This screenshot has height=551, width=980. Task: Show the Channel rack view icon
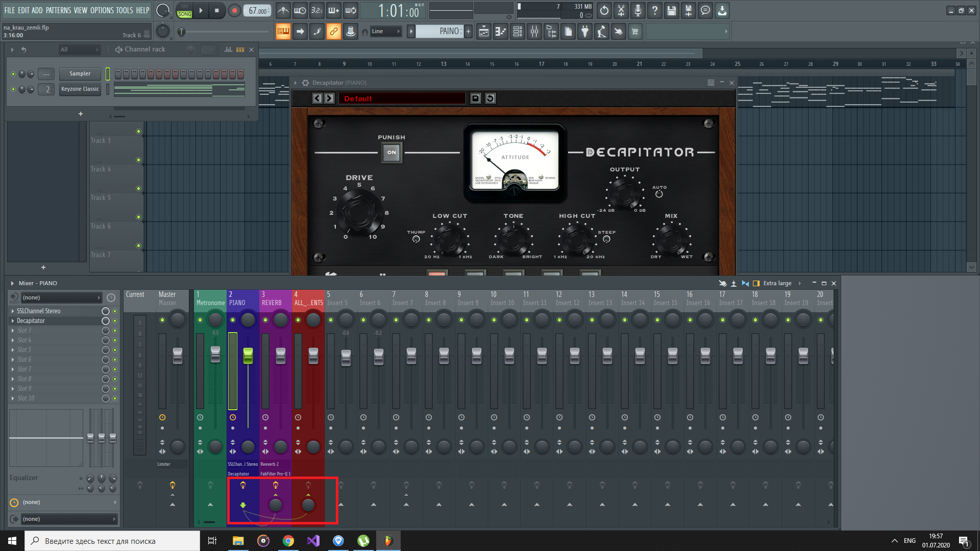pyautogui.click(x=518, y=32)
